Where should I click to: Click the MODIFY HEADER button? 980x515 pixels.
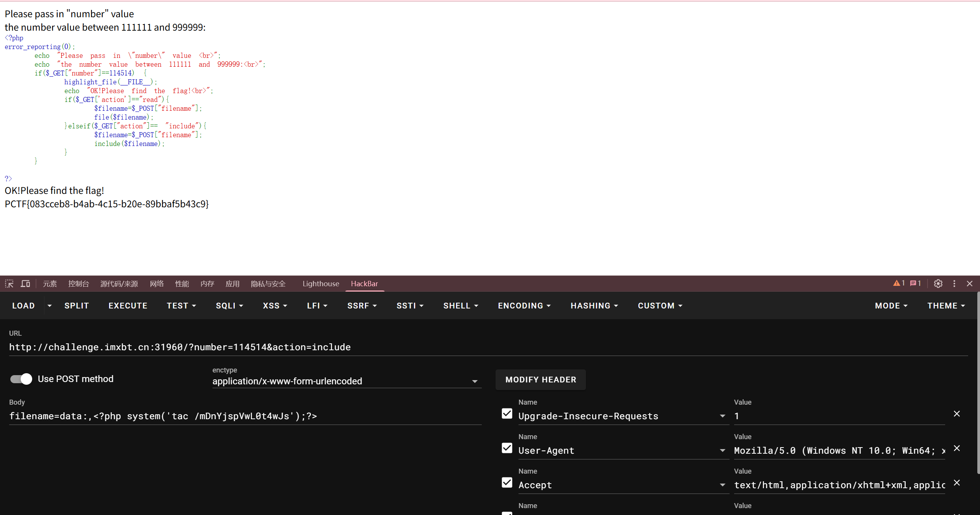pos(540,380)
